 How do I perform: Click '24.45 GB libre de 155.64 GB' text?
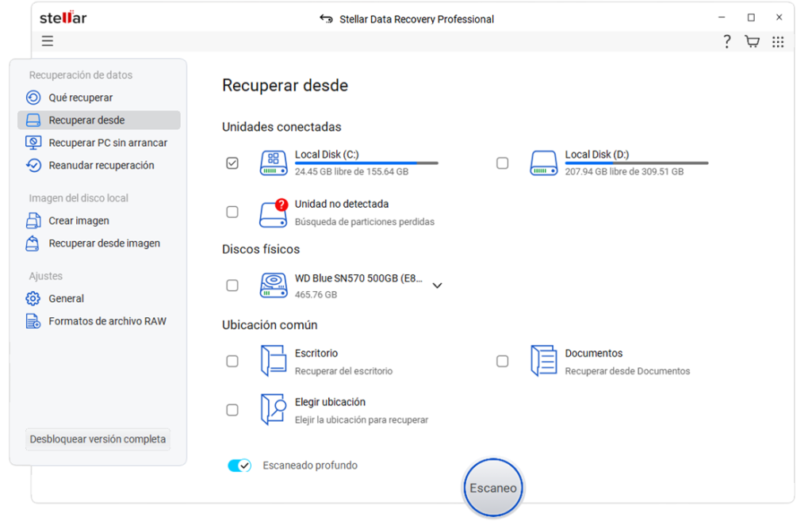coord(351,171)
